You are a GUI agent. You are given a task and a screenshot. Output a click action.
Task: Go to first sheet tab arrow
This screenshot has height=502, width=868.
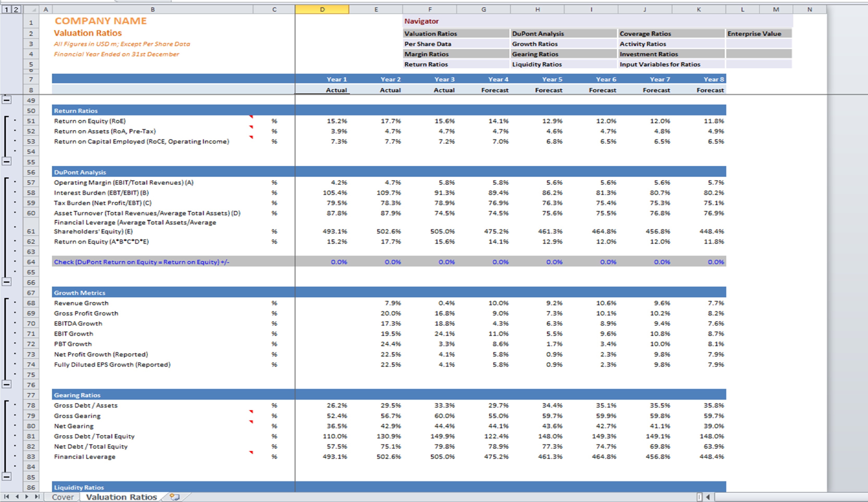[7, 497]
